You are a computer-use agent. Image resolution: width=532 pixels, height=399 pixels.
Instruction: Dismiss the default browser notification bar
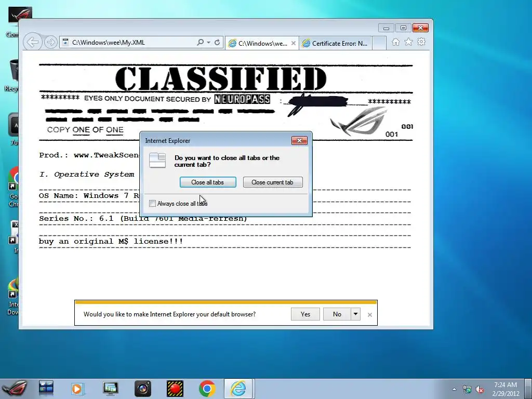coord(370,315)
